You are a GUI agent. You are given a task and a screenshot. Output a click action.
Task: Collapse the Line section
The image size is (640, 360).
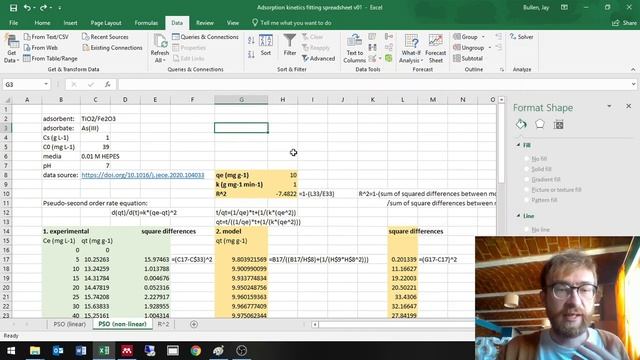coord(518,216)
